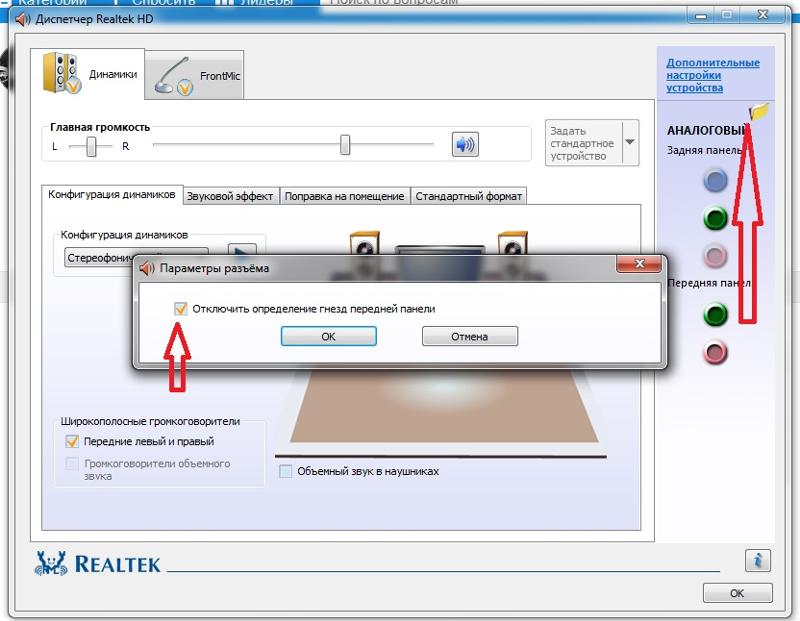800x621 pixels.
Task: Click the АНАЛОГОВЫЙ heading
Action: (707, 131)
